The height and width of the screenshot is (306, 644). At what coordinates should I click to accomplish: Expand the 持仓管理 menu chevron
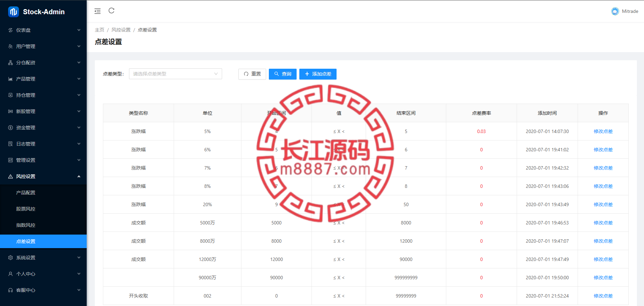pos(79,95)
